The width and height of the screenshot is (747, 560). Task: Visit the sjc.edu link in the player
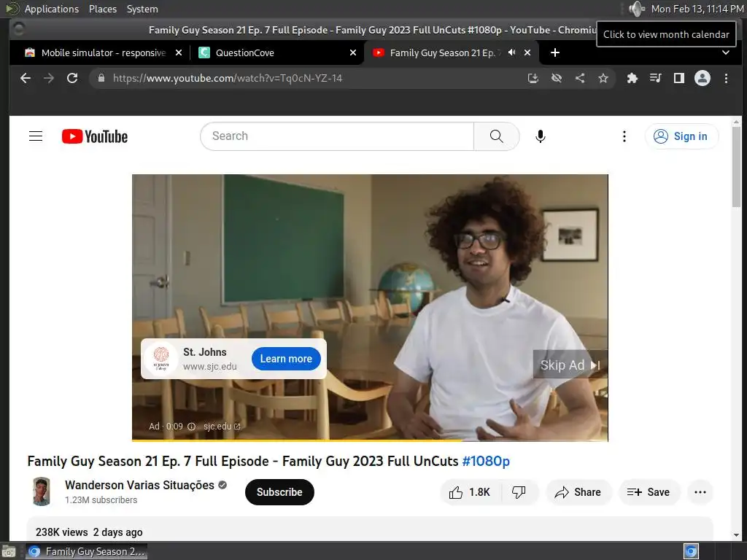(x=222, y=427)
